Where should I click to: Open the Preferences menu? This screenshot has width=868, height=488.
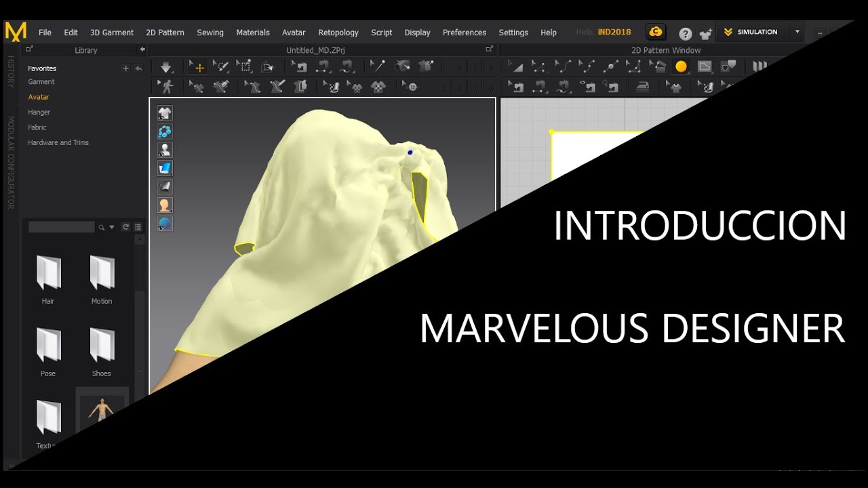(x=465, y=33)
